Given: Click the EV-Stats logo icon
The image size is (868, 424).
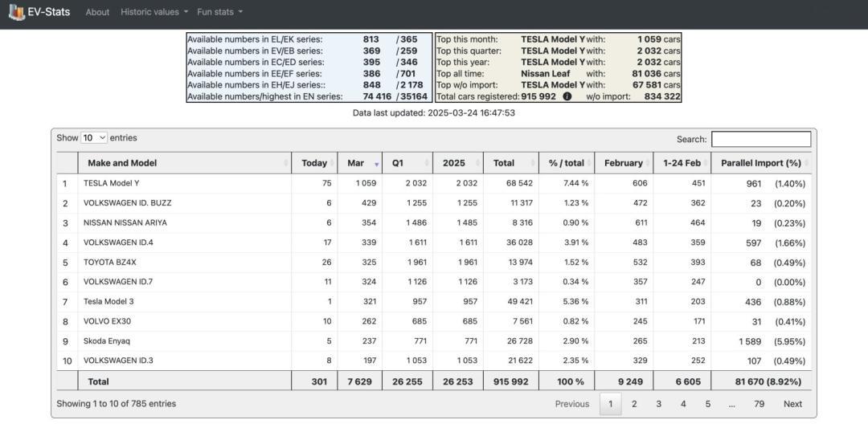Looking at the screenshot, I should [17, 11].
